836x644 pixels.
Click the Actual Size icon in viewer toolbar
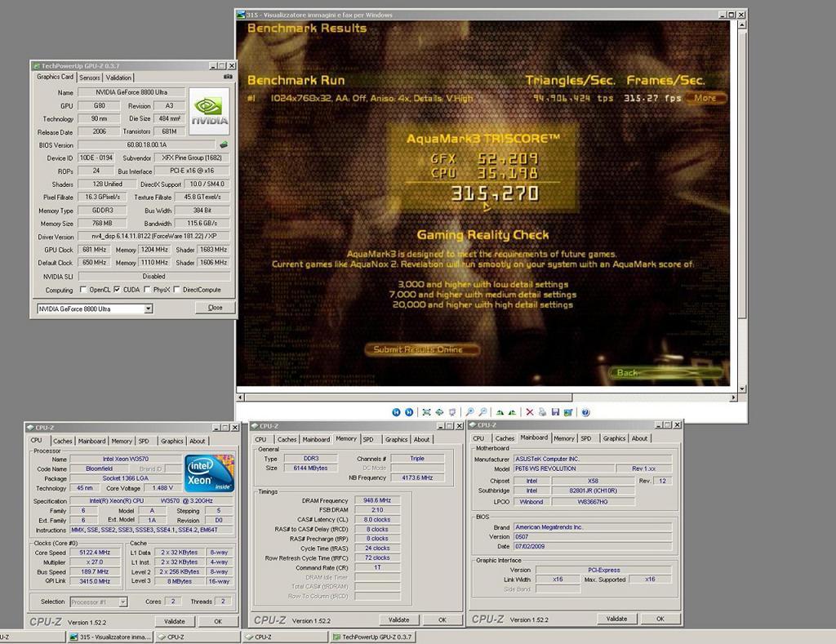pos(439,412)
